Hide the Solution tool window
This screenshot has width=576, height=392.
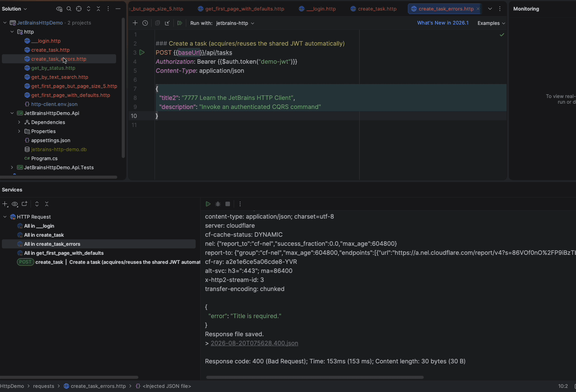(x=118, y=9)
